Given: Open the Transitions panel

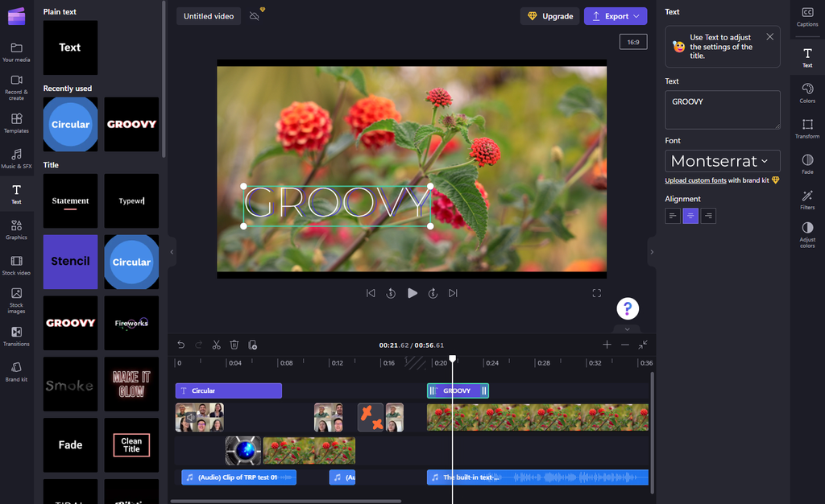Looking at the screenshot, I should tap(16, 337).
